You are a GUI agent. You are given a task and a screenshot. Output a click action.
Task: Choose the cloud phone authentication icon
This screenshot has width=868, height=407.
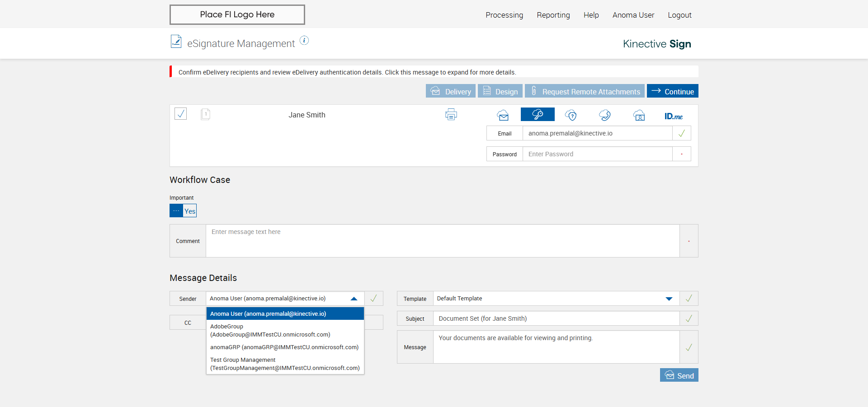[605, 115]
